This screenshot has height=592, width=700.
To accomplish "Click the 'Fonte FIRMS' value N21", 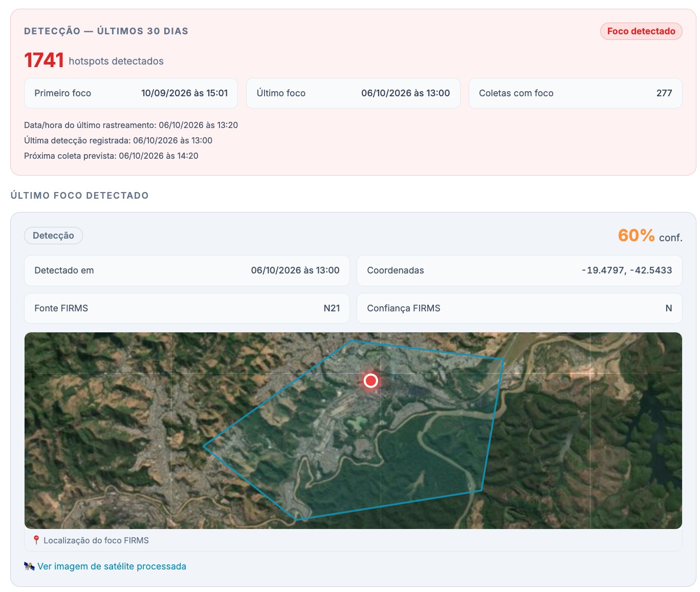I will click(332, 308).
